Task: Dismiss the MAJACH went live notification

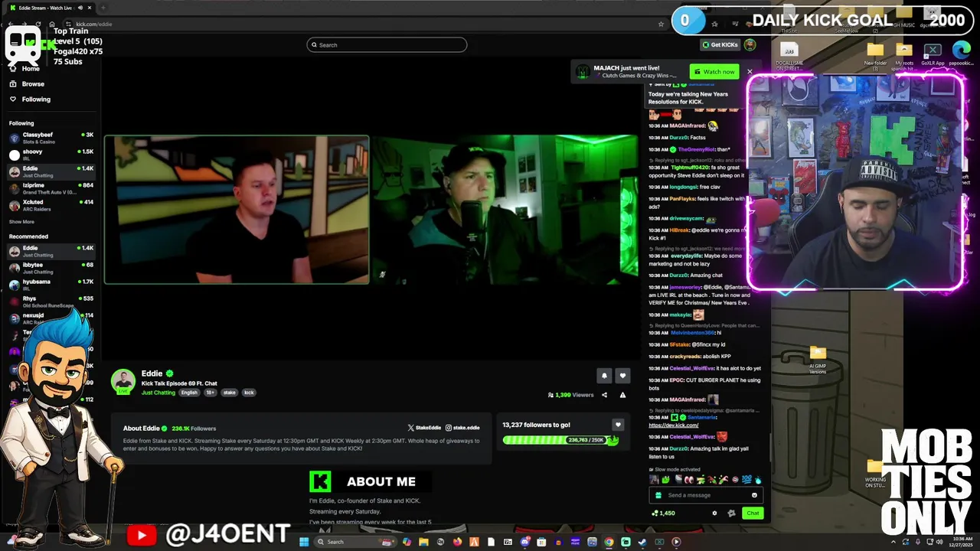Action: tap(750, 72)
